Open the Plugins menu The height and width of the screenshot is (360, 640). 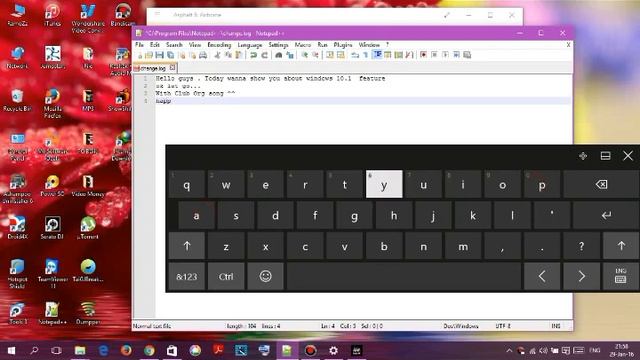(342, 44)
